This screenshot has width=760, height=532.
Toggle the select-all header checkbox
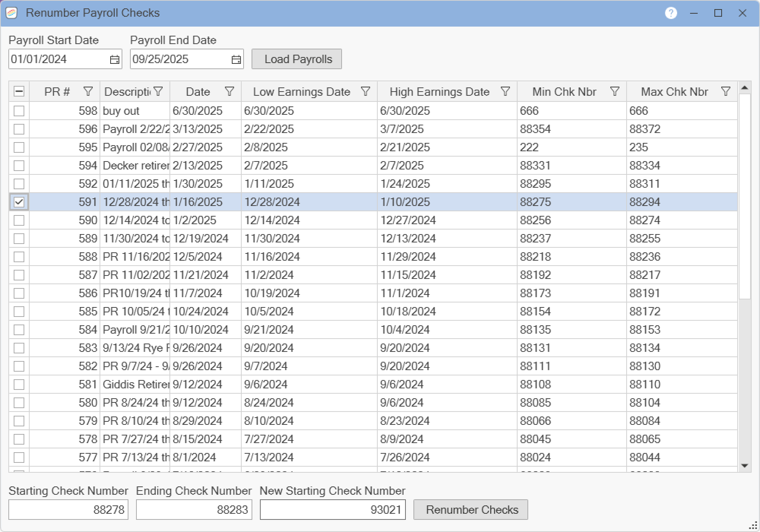[19, 92]
